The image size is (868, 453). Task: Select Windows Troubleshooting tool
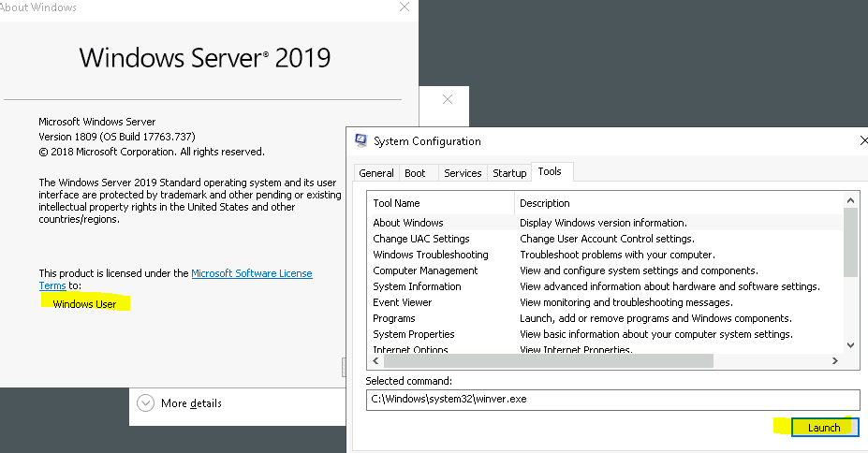605,255
